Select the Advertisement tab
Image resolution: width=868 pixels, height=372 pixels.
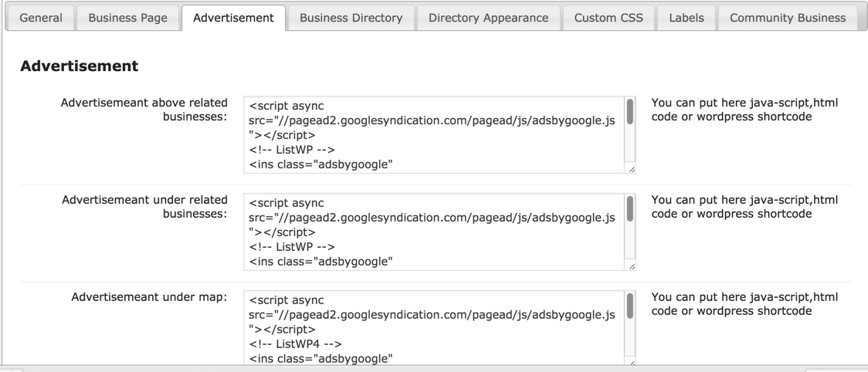pos(233,18)
